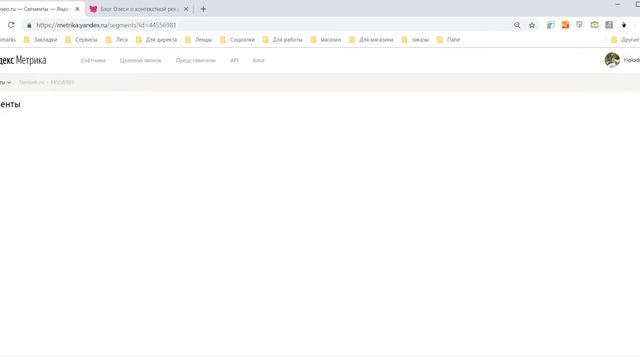Bookmark this page with the star icon
Viewport: 640px width, 360px height.
(x=532, y=25)
